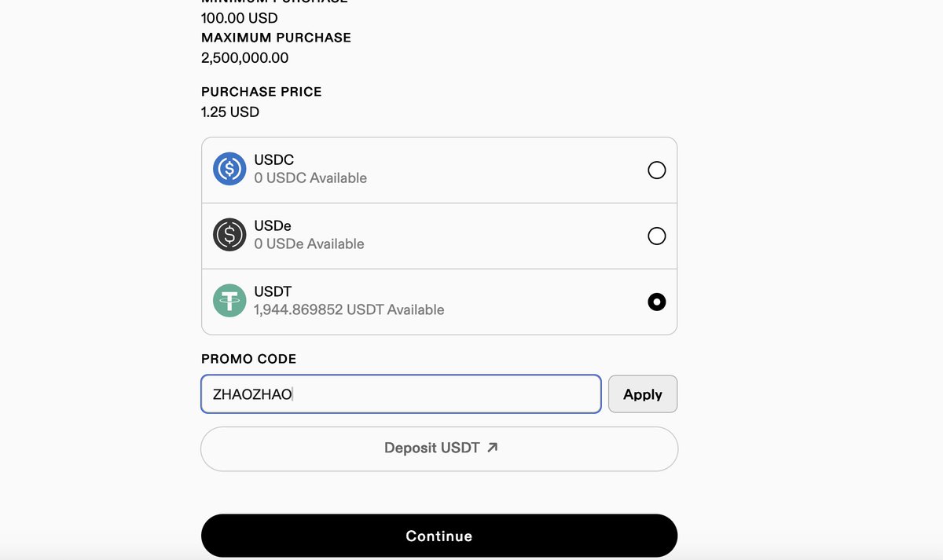Select the USDC radio button
Image resolution: width=943 pixels, height=560 pixels.
[657, 170]
